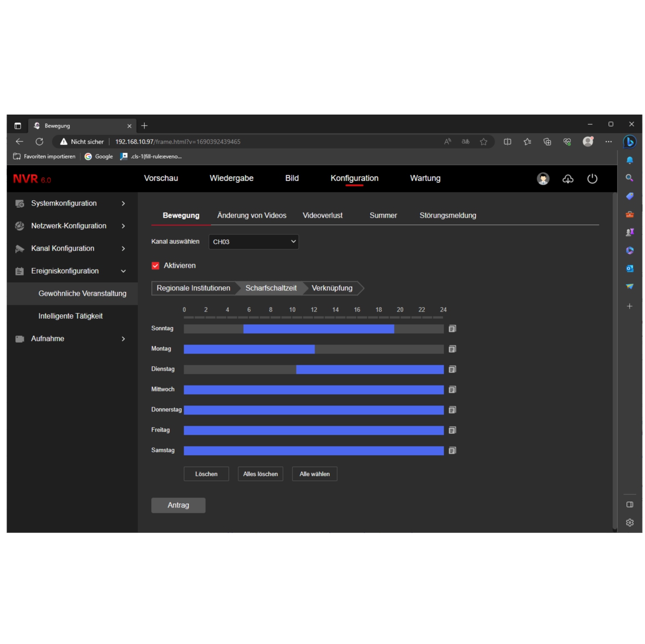Viewport: 645px width, 644px height.
Task: Add page to favorites with star icon
Action: (483, 141)
